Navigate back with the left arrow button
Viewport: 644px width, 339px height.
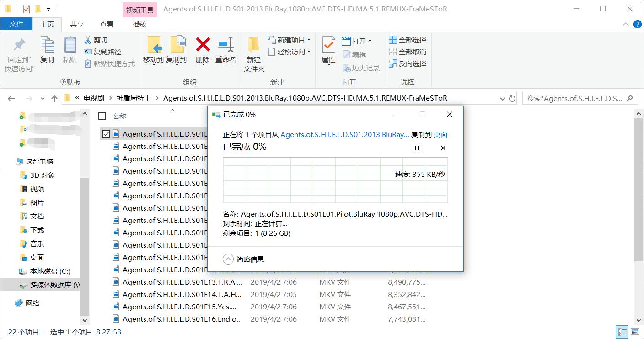[x=11, y=98]
